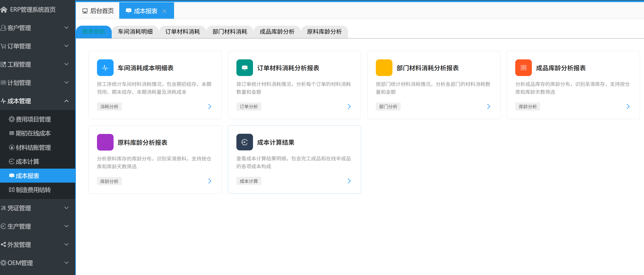This screenshot has height=275, width=644.
Task: Click the 部门分析 tag
Action: click(388, 107)
